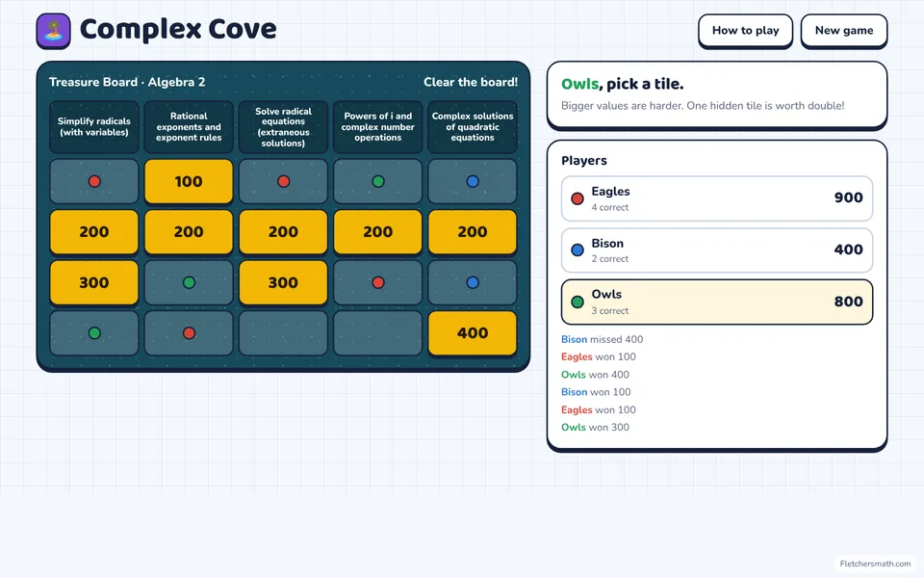This screenshot has width=924, height=578.
Task: Click the red Eagles team color dot
Action: point(577,198)
